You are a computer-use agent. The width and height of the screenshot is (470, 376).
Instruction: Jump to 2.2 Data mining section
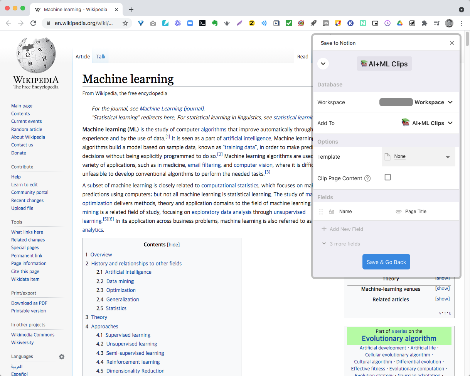click(115, 281)
